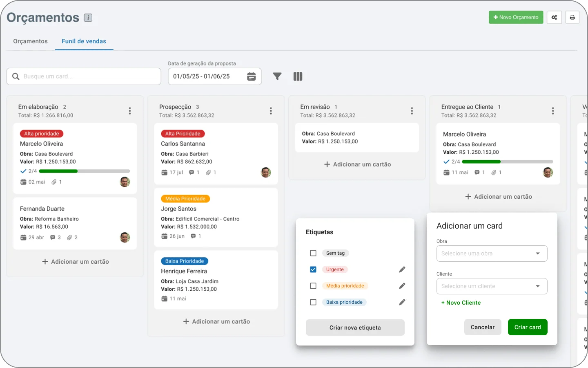Enable the Sem tag checkbox
588x368 pixels.
[313, 253]
